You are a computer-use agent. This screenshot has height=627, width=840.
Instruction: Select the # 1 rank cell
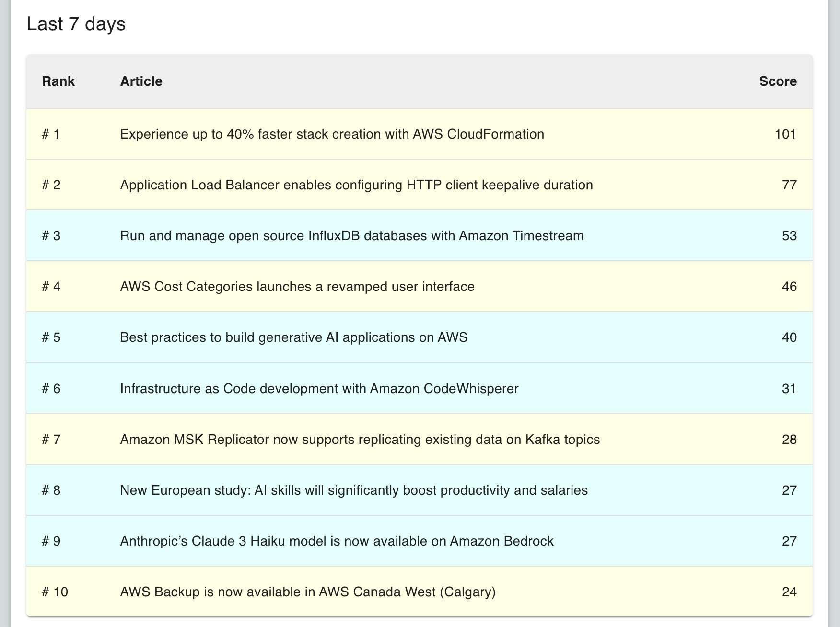tap(51, 134)
